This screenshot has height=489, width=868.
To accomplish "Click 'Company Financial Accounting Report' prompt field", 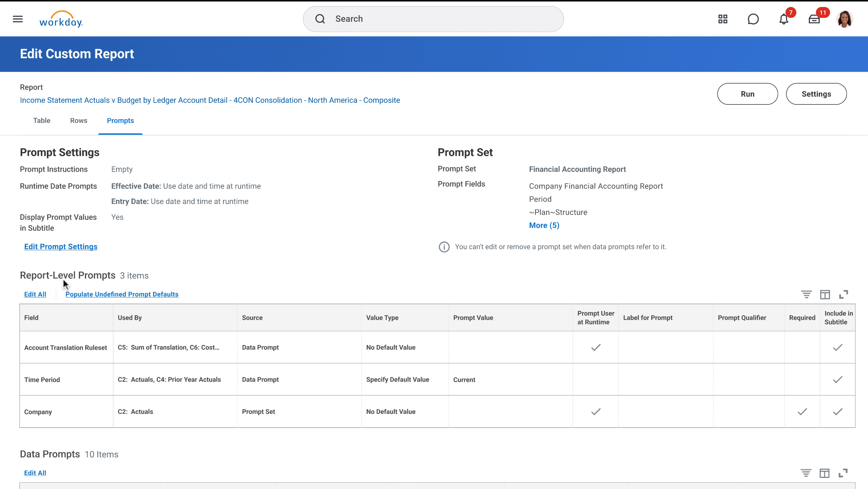I will [596, 186].
